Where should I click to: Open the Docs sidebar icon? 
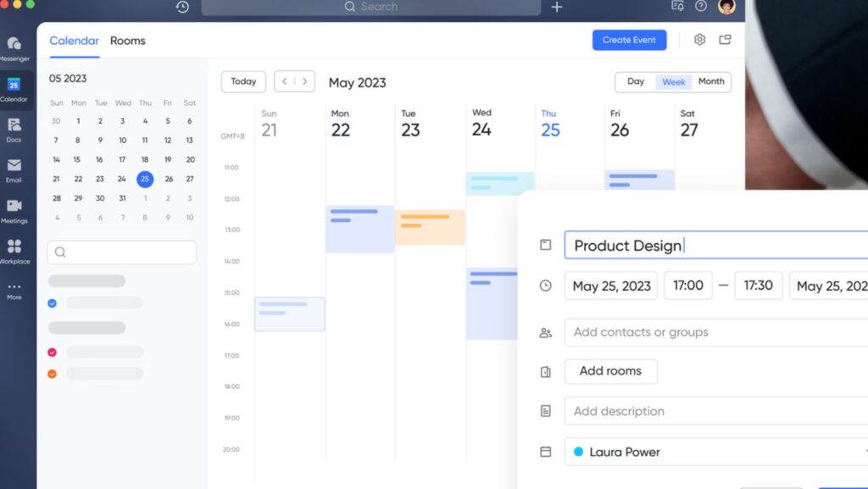coord(14,126)
